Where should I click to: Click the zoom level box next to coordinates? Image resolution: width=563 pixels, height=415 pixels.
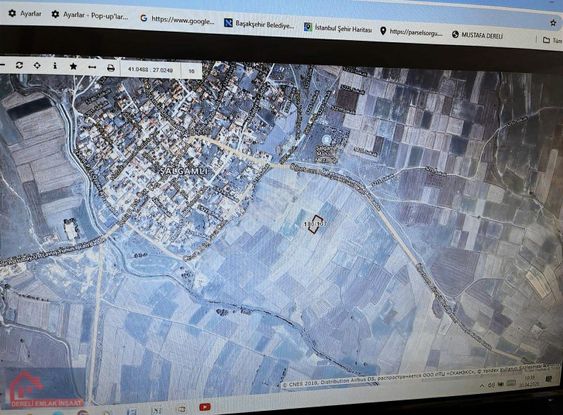(191, 71)
